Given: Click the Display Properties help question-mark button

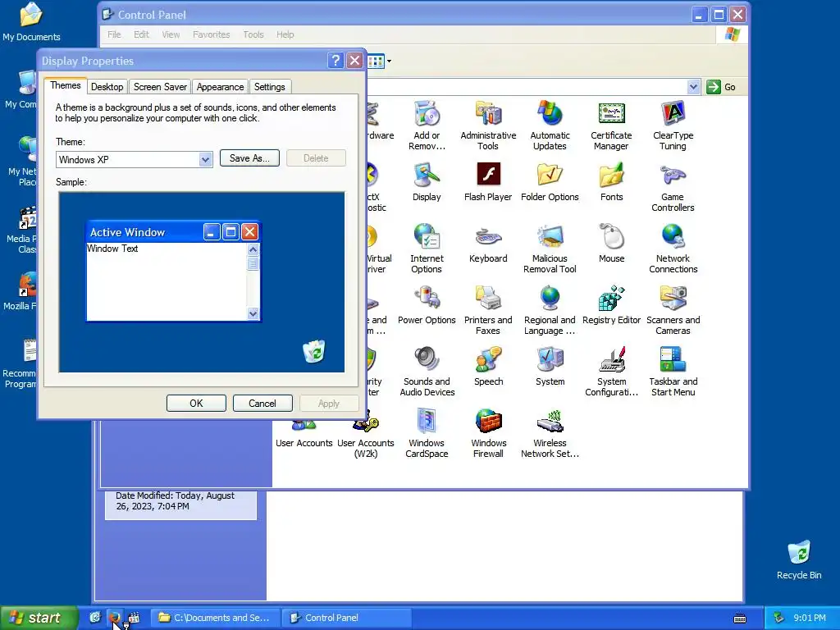Looking at the screenshot, I should (x=336, y=61).
